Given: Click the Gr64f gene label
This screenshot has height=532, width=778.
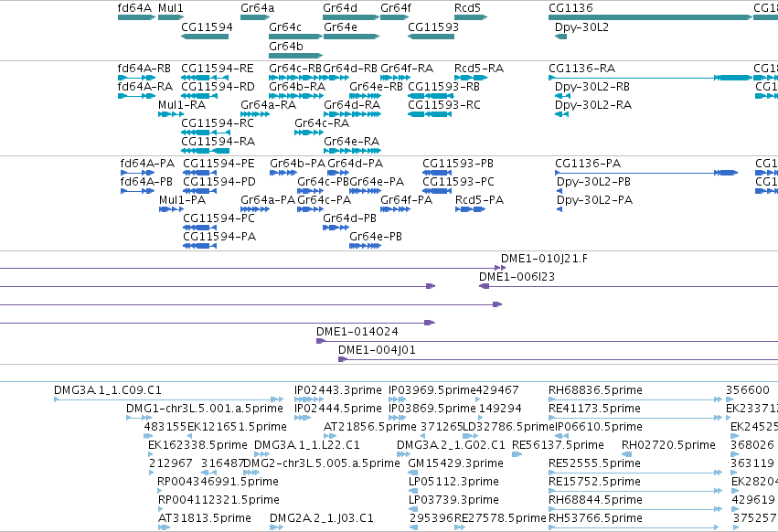Looking at the screenshot, I should click(x=396, y=8).
